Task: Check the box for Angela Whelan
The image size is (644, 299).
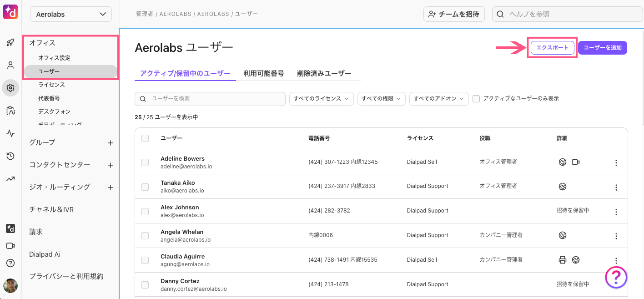Action: pos(145,236)
